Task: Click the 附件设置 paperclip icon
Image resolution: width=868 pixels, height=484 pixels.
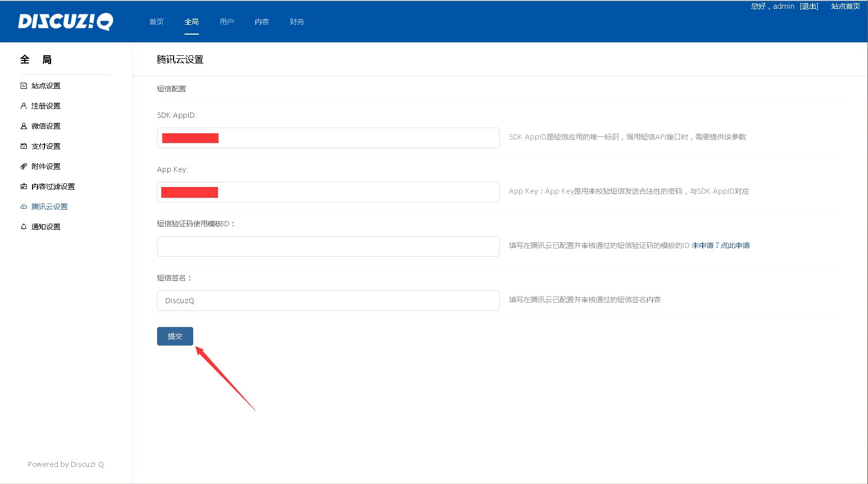Action: [x=23, y=166]
